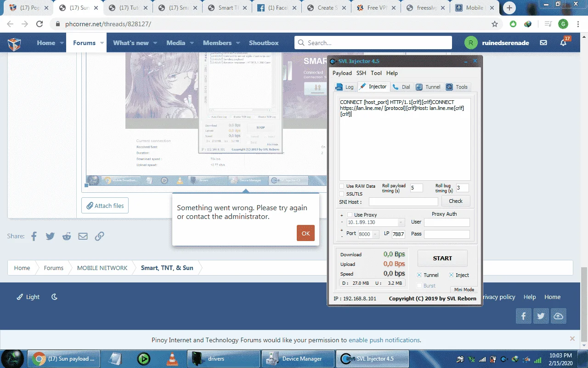Open the Payload menu

pyautogui.click(x=342, y=73)
